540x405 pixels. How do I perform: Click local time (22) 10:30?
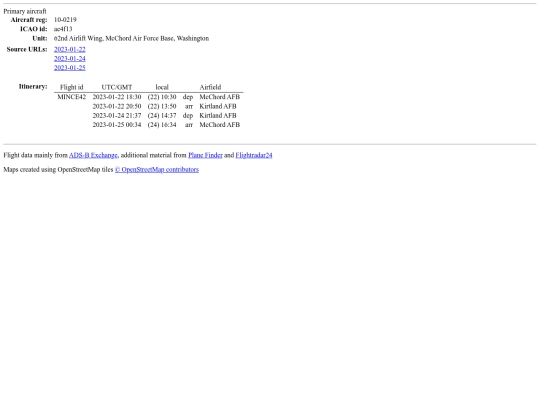pos(162,97)
